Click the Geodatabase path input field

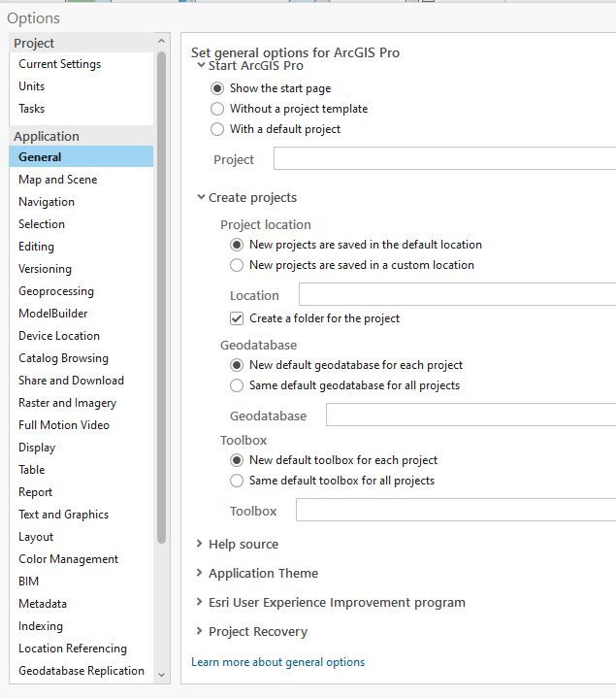[470, 416]
